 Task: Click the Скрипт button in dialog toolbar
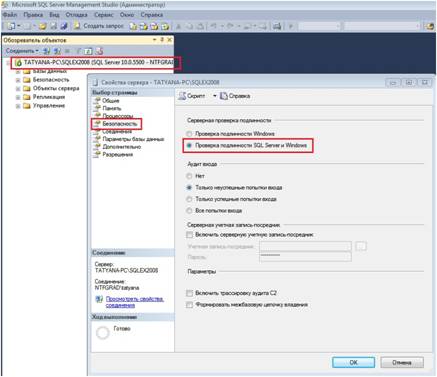click(x=192, y=96)
